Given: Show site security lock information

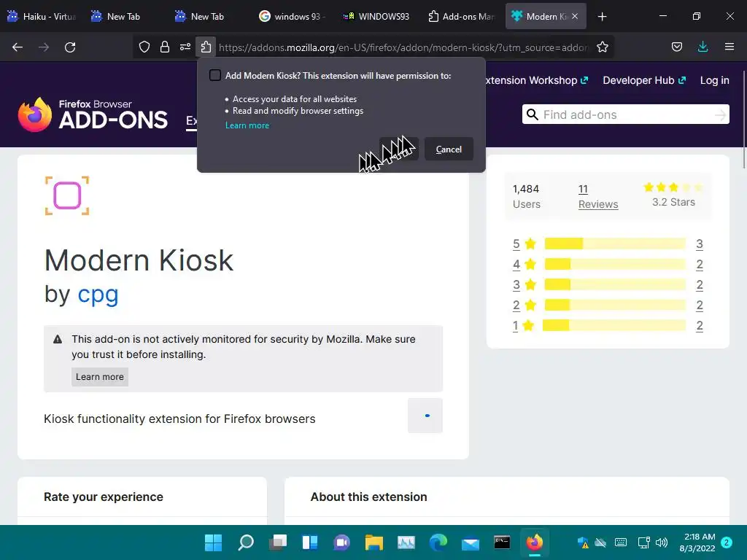Looking at the screenshot, I should [x=165, y=47].
